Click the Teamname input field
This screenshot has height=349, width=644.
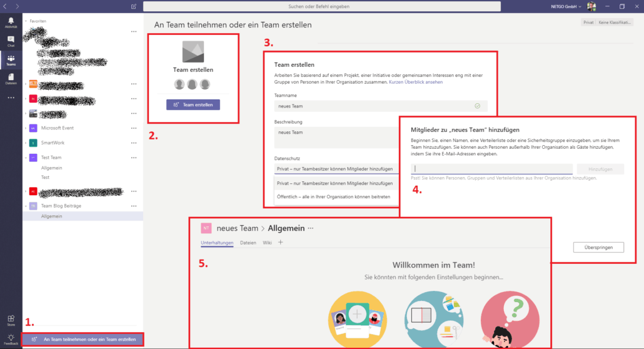click(381, 106)
